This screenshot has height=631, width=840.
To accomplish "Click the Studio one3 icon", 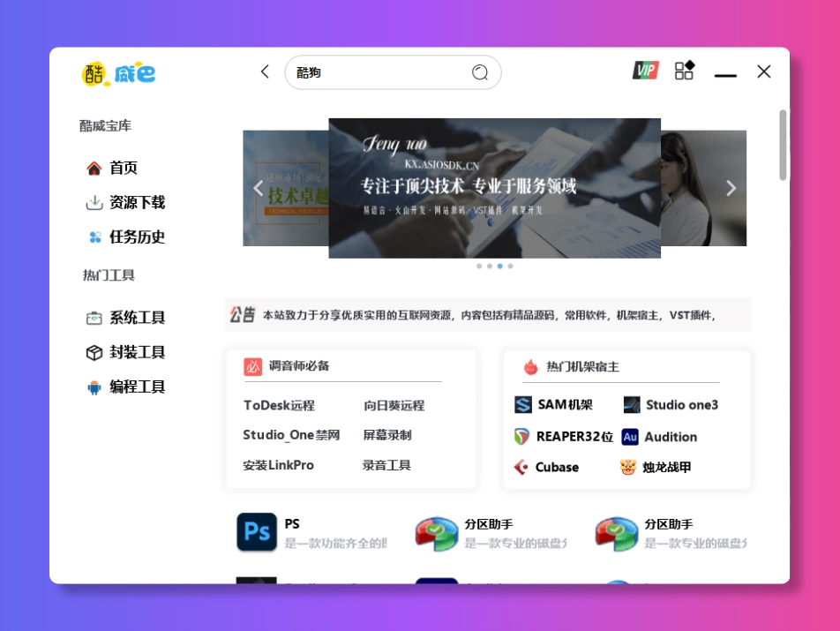I will [632, 405].
